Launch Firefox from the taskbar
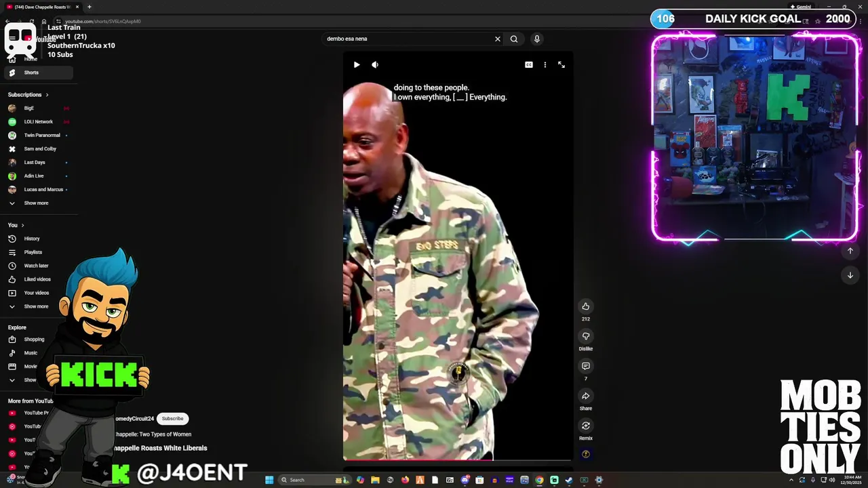The height and width of the screenshot is (488, 868). [x=406, y=480]
